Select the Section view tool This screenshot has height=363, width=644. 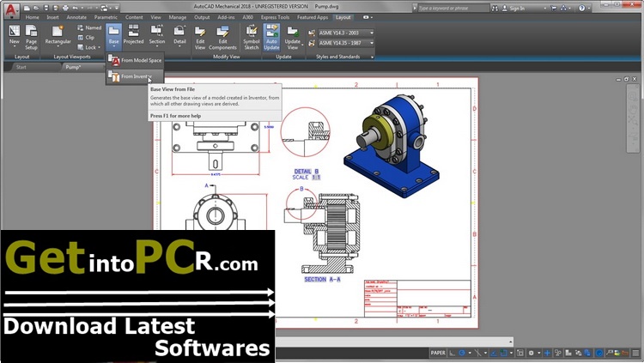point(157,34)
